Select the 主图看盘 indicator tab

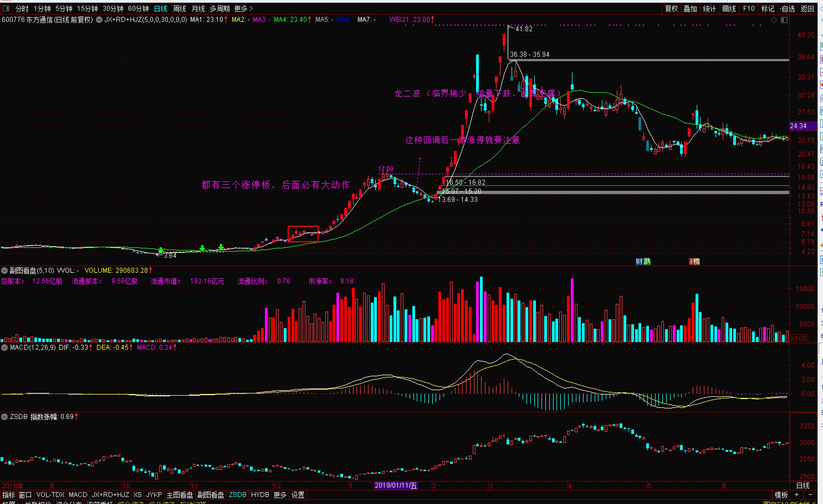(x=180, y=495)
